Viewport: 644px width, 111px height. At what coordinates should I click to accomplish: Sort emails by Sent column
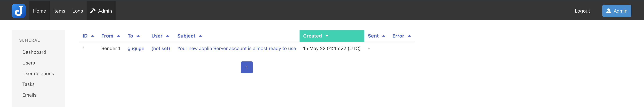coord(383,36)
